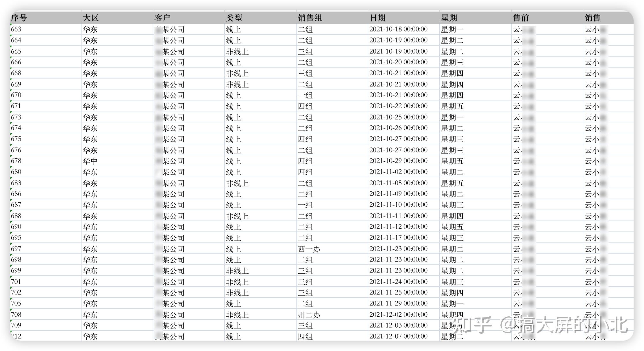This screenshot has height=351, width=644.
Task: Click date cell 2021-11-02 00:00:00
Action: [398, 172]
